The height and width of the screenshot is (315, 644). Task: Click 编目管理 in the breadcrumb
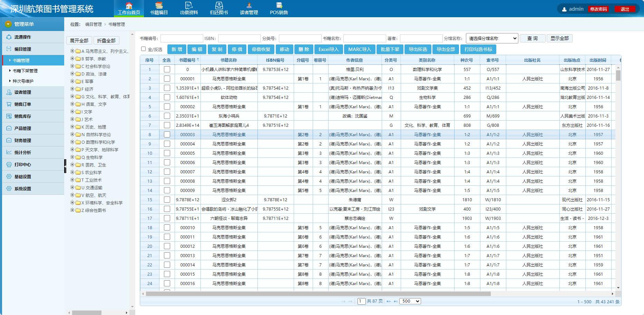94,24
